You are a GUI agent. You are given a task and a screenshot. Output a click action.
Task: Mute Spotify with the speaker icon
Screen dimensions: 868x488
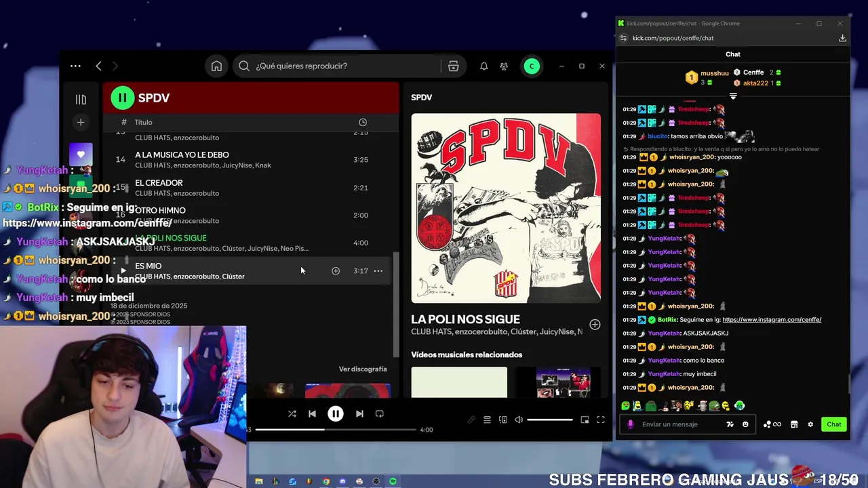519,420
